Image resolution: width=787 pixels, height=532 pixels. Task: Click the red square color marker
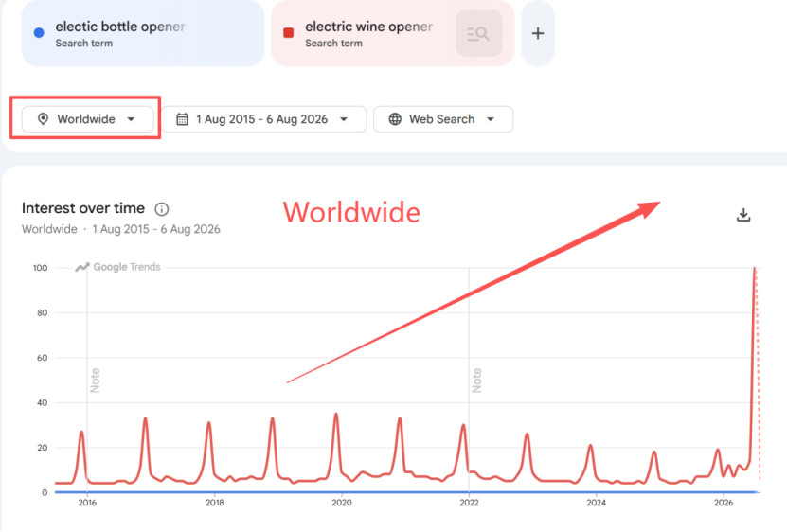[x=289, y=33]
